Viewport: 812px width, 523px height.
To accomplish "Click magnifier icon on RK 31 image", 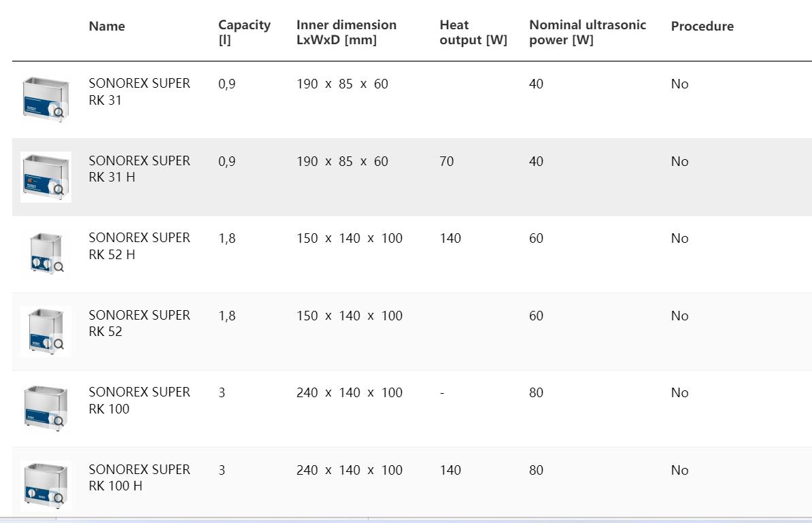I will 59,113.
